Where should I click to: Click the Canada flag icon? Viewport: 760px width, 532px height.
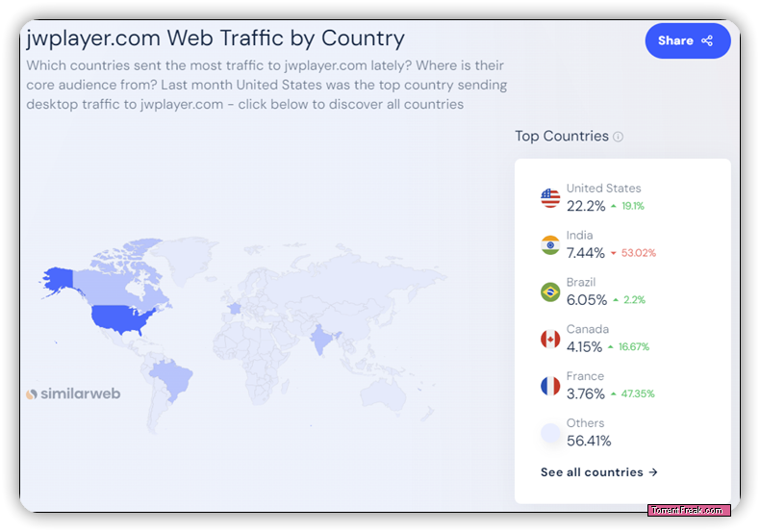click(x=550, y=339)
